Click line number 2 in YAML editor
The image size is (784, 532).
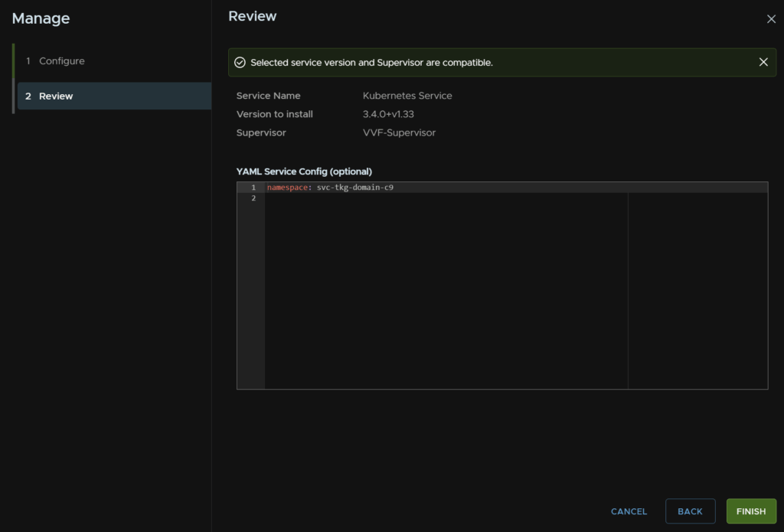click(253, 198)
